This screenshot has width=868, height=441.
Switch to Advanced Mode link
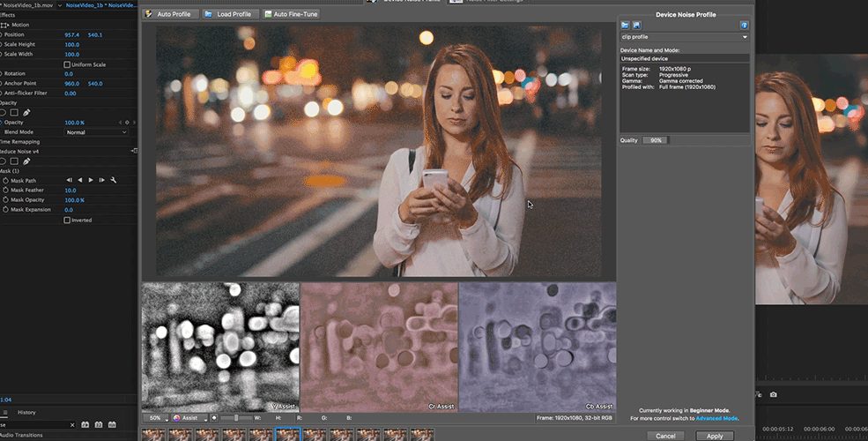coord(716,418)
